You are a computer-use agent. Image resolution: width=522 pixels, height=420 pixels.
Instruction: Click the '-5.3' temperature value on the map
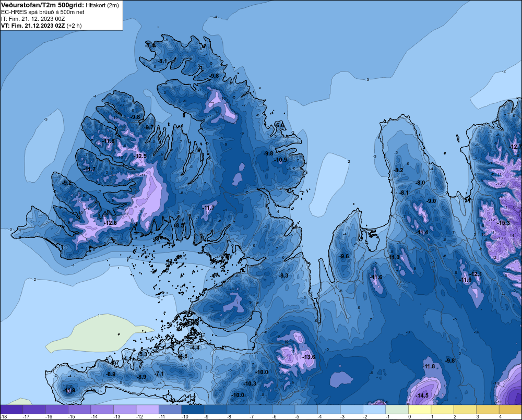(143, 354)
